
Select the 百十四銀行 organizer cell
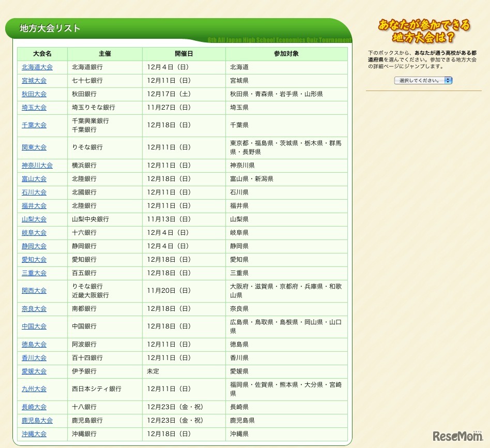click(105, 358)
